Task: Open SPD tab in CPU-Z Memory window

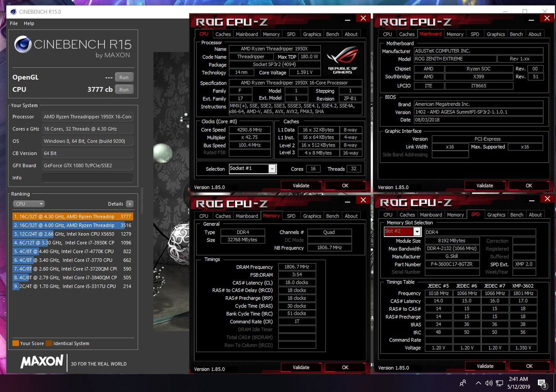Action: [x=291, y=216]
